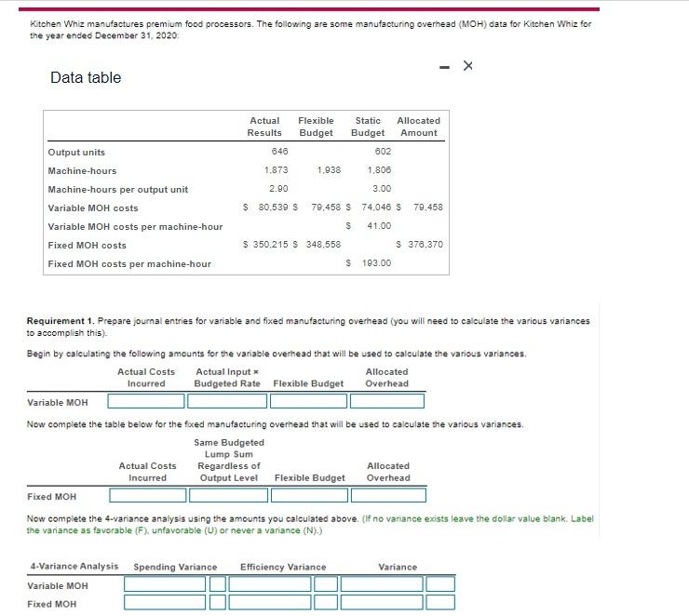Click Variable MOH Allocated Overhead input field
The width and height of the screenshot is (689, 616).
(387, 401)
